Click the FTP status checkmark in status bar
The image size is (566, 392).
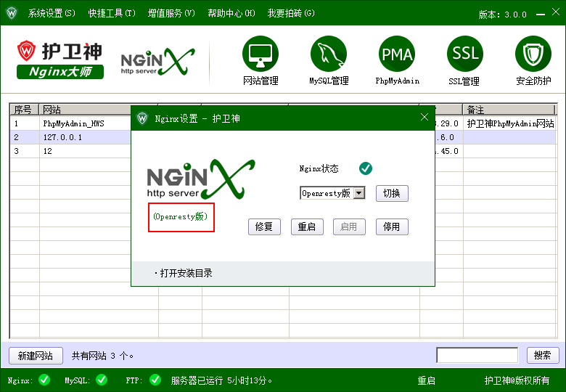coord(155,380)
